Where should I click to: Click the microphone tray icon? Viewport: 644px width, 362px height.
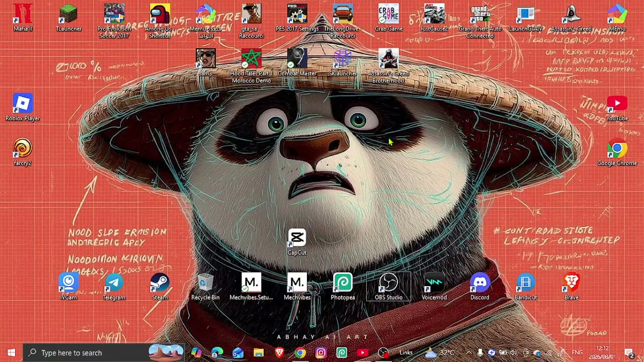point(480,352)
